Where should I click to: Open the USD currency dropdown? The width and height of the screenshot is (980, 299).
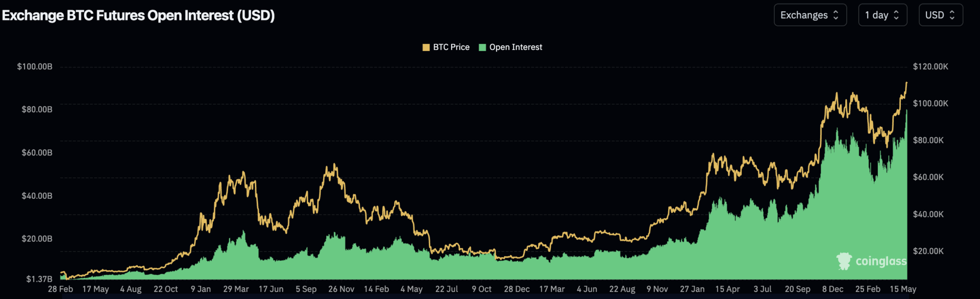pyautogui.click(x=941, y=15)
